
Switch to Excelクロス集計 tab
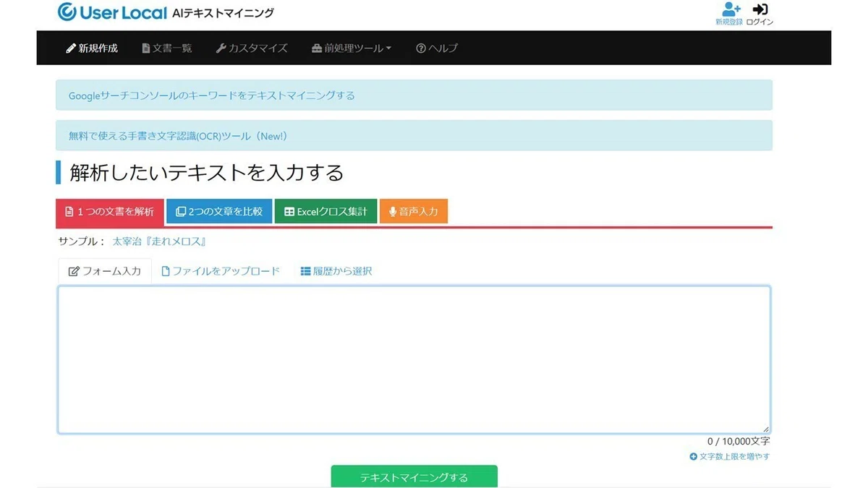pos(325,212)
